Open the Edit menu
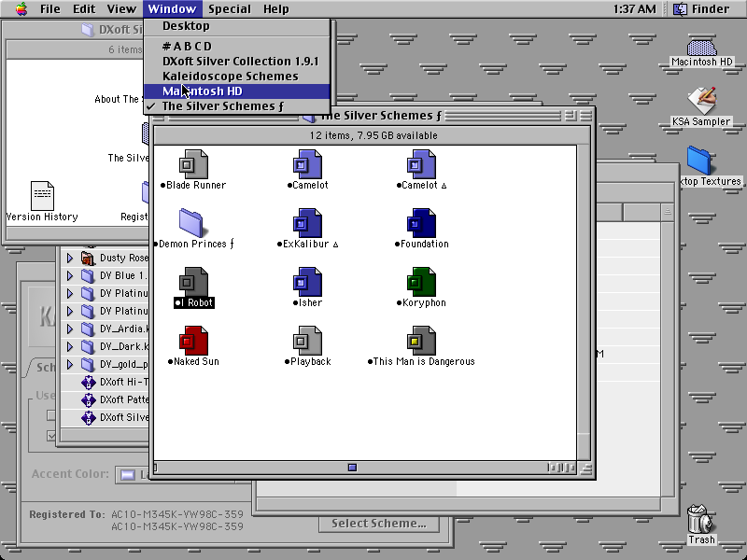 [x=84, y=9]
